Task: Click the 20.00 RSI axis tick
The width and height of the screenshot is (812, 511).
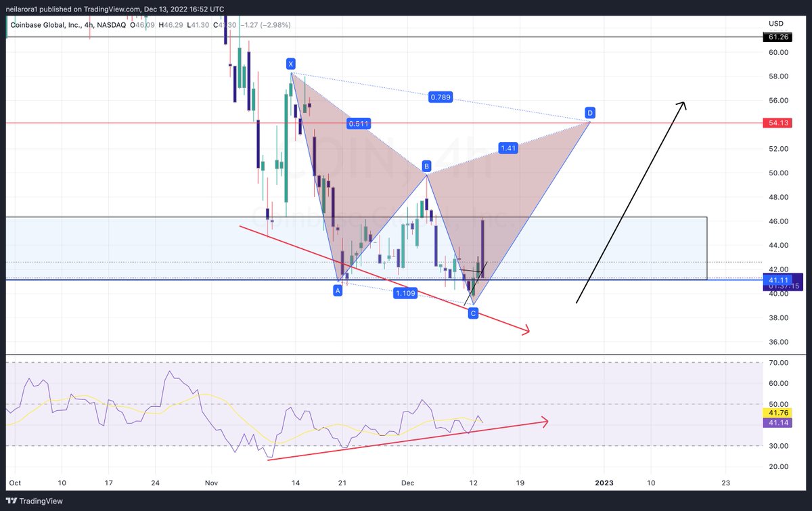Action: click(779, 467)
